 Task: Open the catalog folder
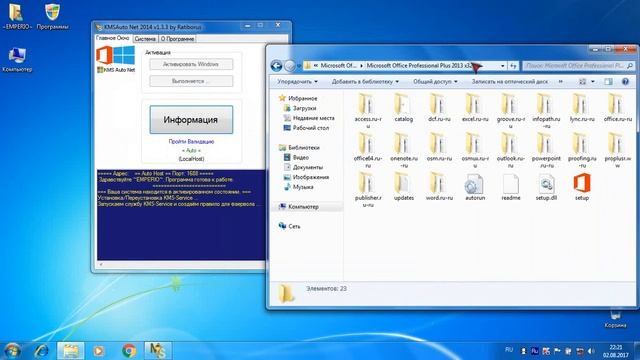(403, 108)
